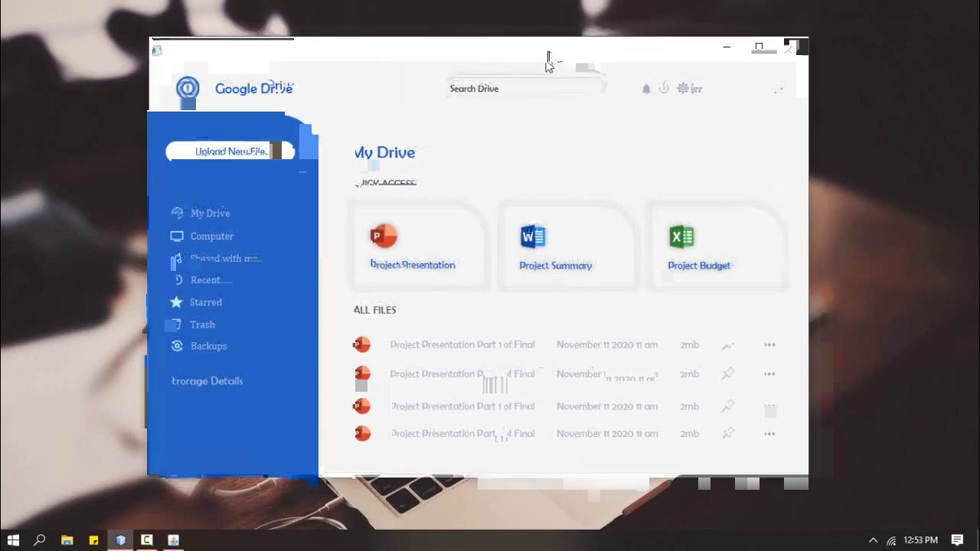Click the network icon in system tray

(891, 540)
